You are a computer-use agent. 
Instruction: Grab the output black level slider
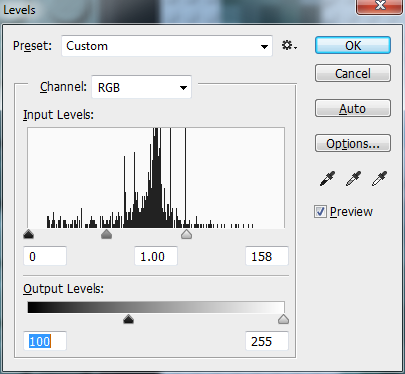[x=128, y=319]
